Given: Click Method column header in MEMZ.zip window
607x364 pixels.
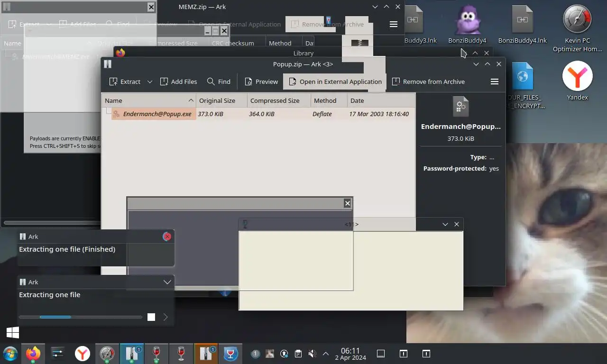Looking at the screenshot, I should (x=280, y=43).
